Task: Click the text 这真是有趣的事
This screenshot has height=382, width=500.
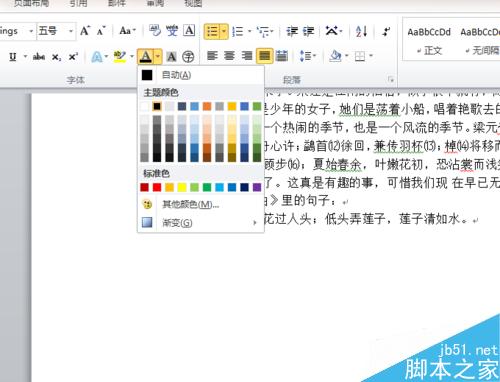Action: point(332,182)
